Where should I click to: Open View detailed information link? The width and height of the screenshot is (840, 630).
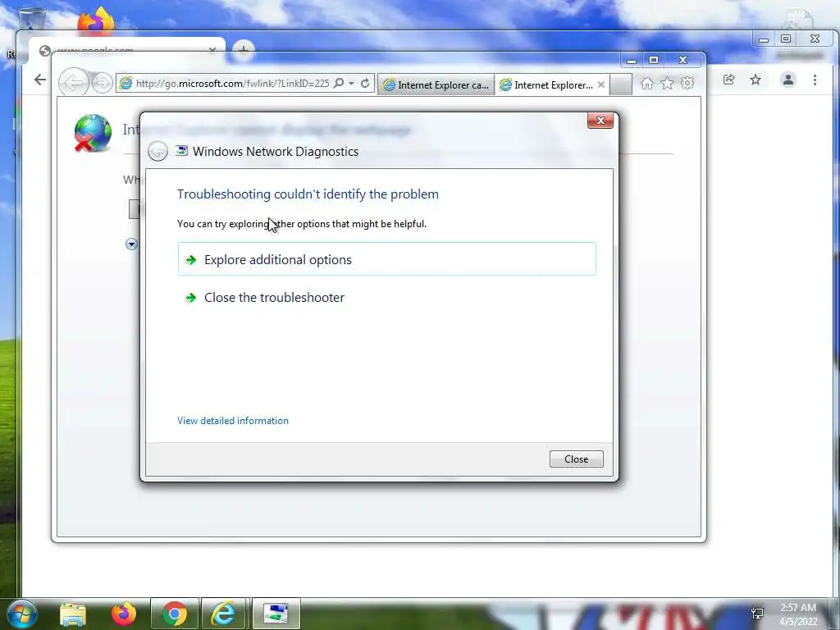(x=232, y=421)
